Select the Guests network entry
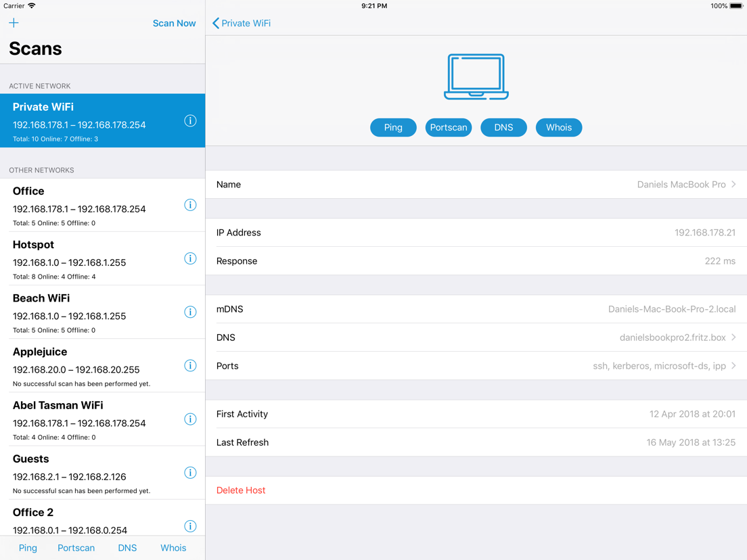Image resolution: width=747 pixels, height=560 pixels. click(102, 473)
